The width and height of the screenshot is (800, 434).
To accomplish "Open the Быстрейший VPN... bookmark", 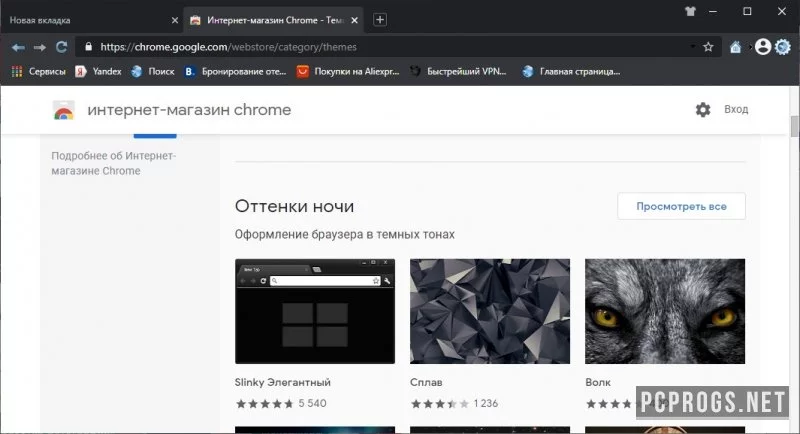I will [x=458, y=71].
